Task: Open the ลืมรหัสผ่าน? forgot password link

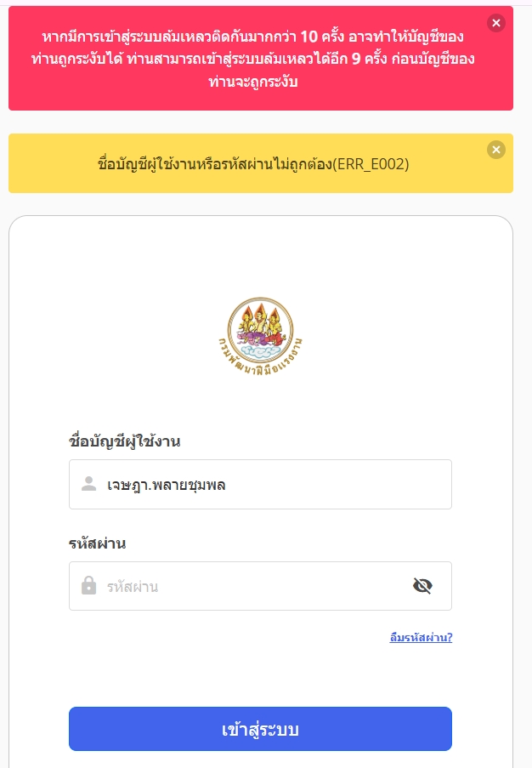Action: (x=421, y=637)
